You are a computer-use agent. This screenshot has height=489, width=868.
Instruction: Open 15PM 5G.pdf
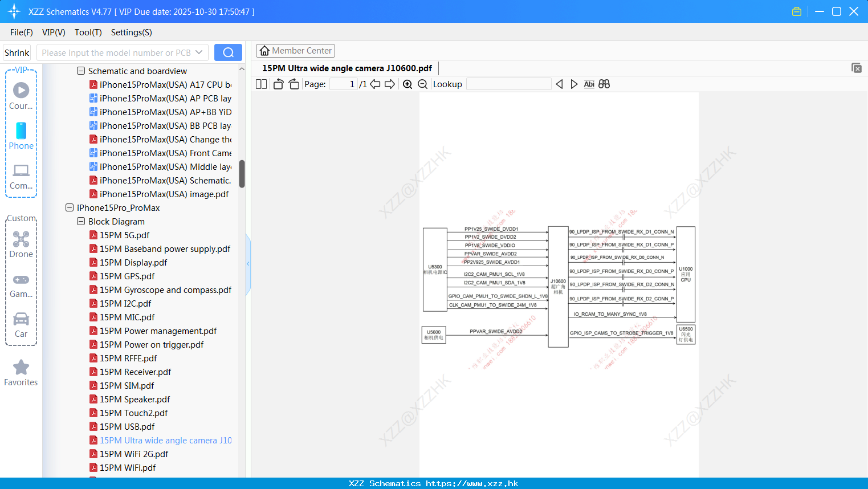tap(119, 235)
